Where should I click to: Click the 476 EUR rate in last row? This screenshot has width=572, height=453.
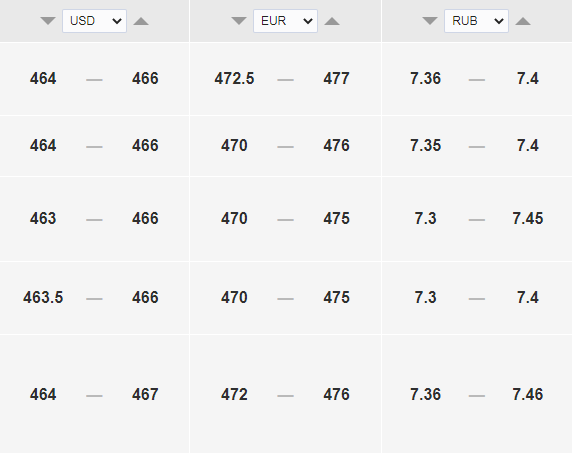coord(336,394)
